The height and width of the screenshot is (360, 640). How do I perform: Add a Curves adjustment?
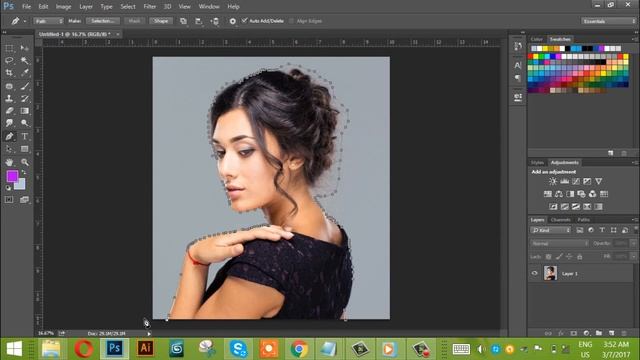pyautogui.click(x=576, y=181)
